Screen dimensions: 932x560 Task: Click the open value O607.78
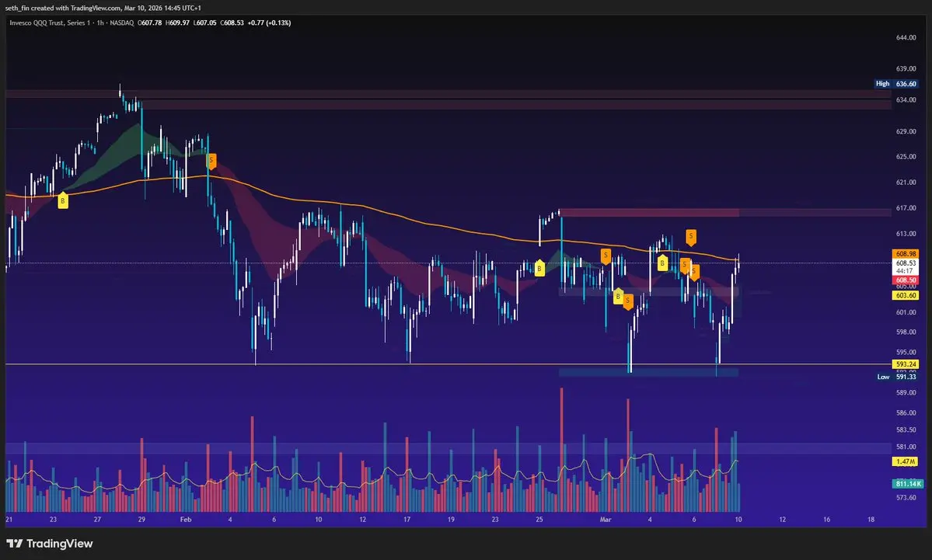[150, 23]
